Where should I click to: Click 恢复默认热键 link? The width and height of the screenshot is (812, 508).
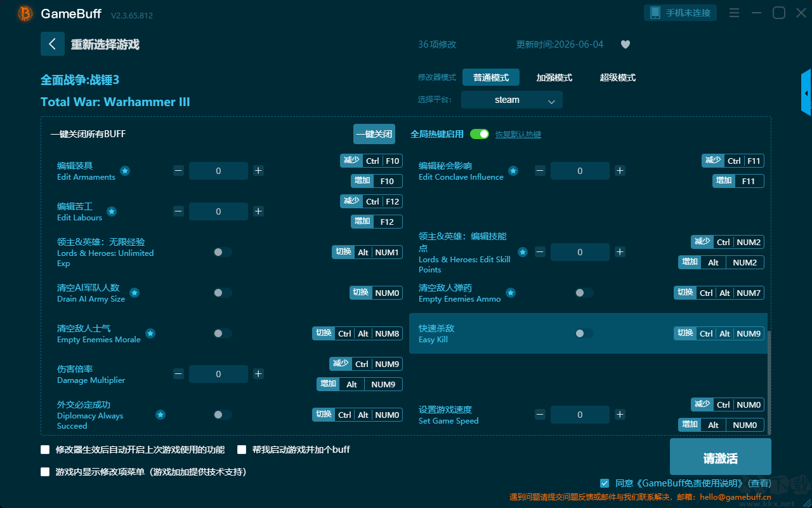point(518,135)
